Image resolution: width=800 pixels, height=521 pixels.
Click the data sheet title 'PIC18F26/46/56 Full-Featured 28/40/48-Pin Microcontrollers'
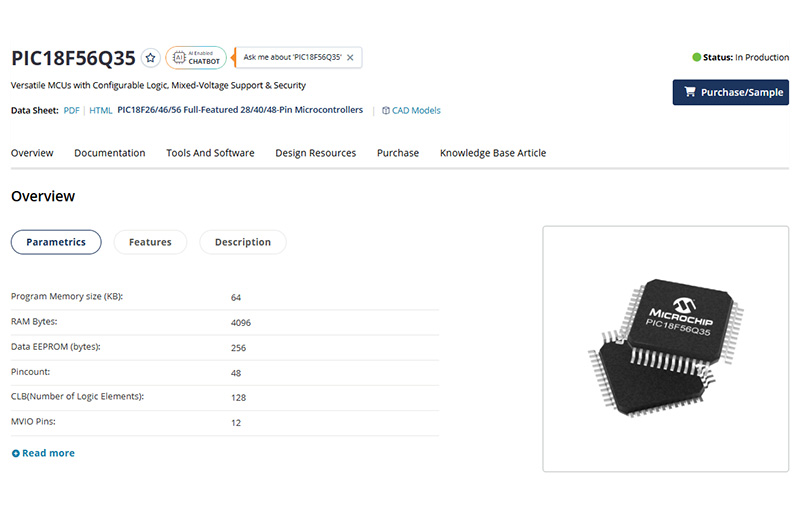(x=240, y=110)
